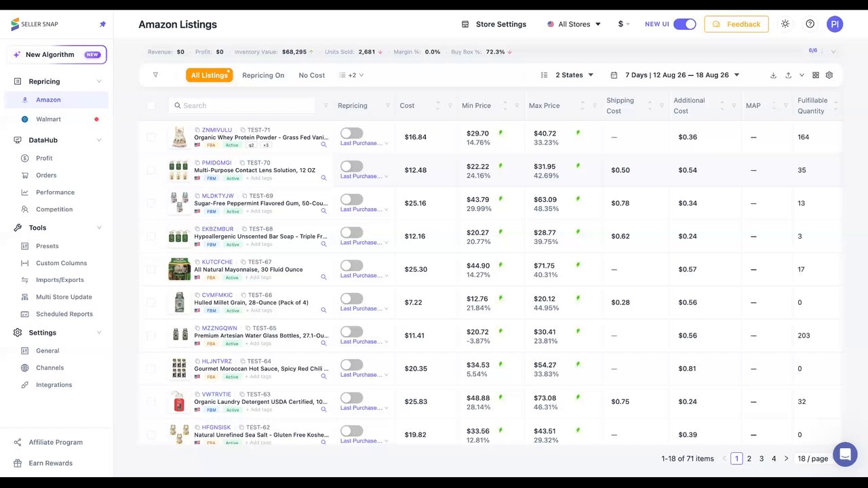The height and width of the screenshot is (488, 868).
Task: Open the table settings gear icon
Action: 829,75
